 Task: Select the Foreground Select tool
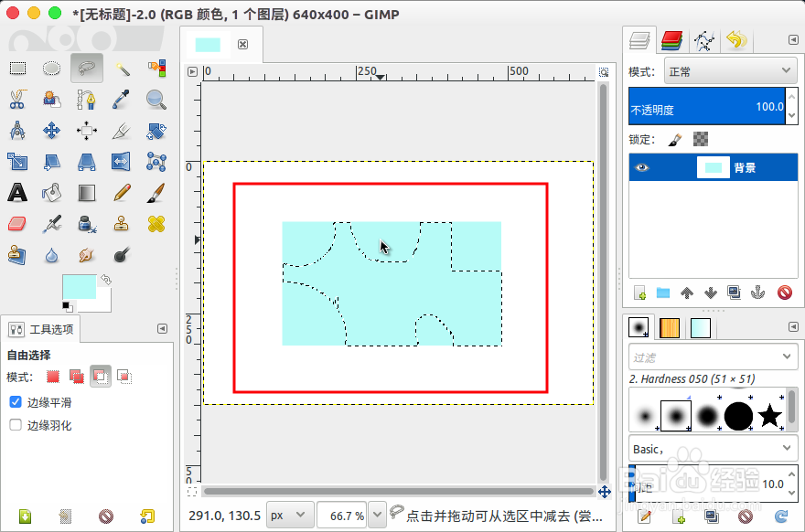click(51, 100)
